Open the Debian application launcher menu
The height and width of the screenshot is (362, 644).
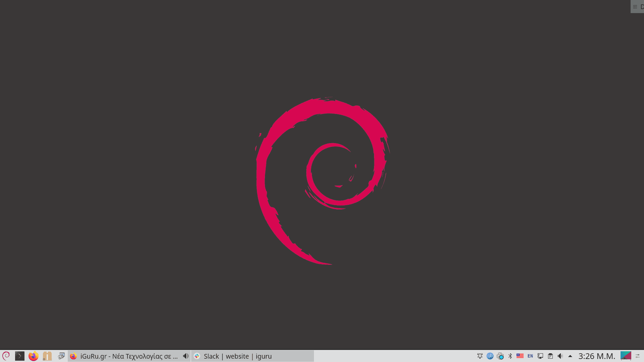coord(6,356)
